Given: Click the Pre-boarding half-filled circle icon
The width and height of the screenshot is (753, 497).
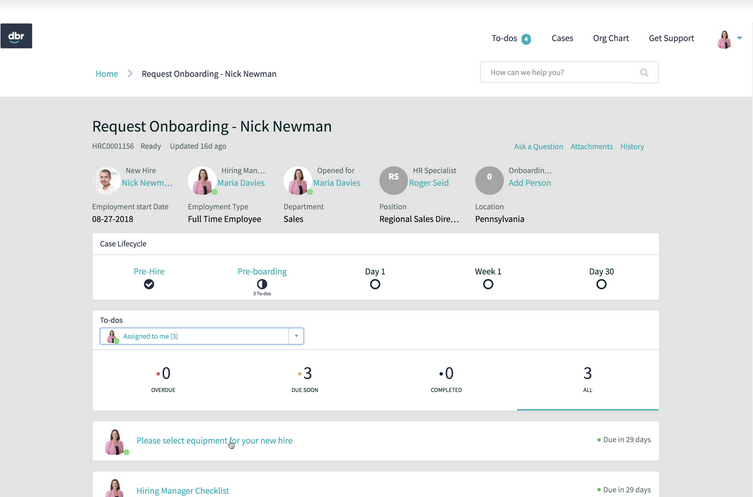Looking at the screenshot, I should (x=262, y=284).
